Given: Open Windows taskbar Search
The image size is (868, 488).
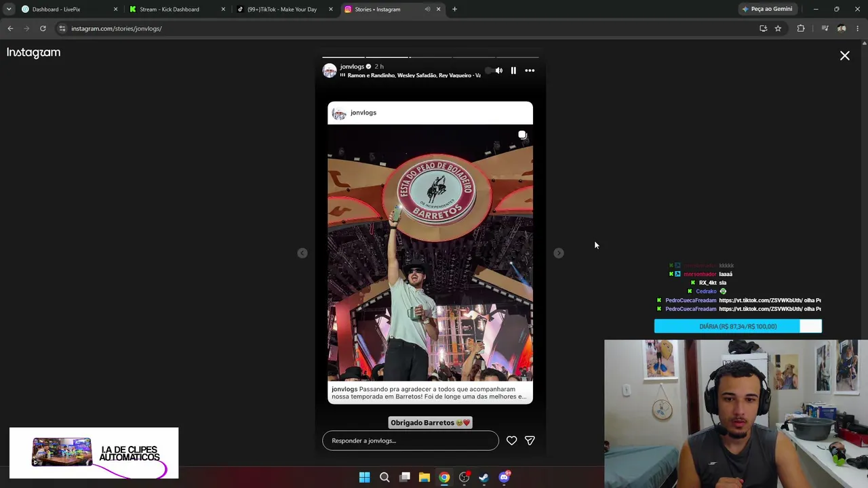Looking at the screenshot, I should click(x=384, y=477).
